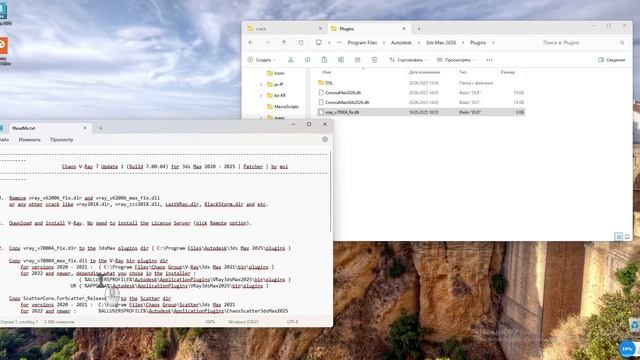Expand chevron after Plugins in address bar
640x360 pixels.
click(x=493, y=42)
